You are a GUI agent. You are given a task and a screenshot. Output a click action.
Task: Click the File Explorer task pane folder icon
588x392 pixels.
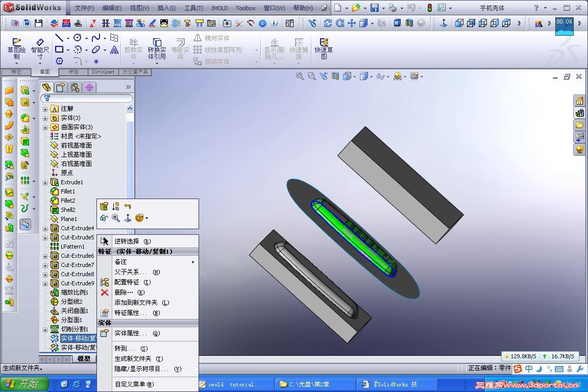click(x=579, y=125)
